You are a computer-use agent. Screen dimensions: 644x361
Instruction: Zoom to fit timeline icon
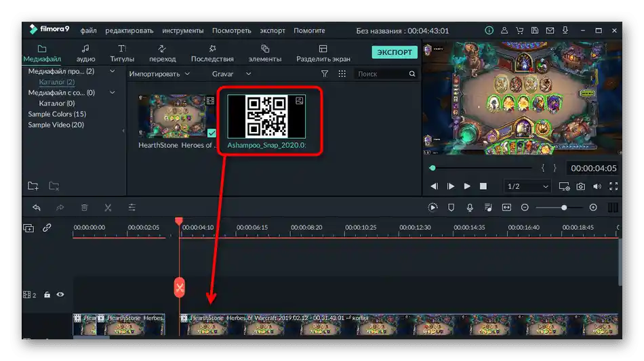click(x=506, y=207)
